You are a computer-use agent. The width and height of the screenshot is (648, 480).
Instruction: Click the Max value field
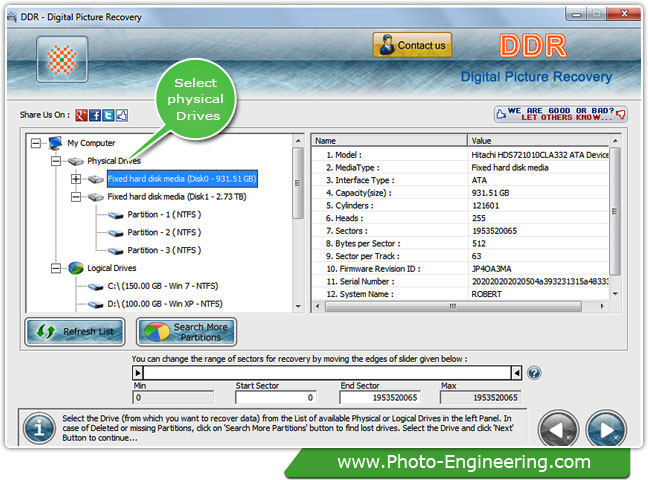click(480, 398)
